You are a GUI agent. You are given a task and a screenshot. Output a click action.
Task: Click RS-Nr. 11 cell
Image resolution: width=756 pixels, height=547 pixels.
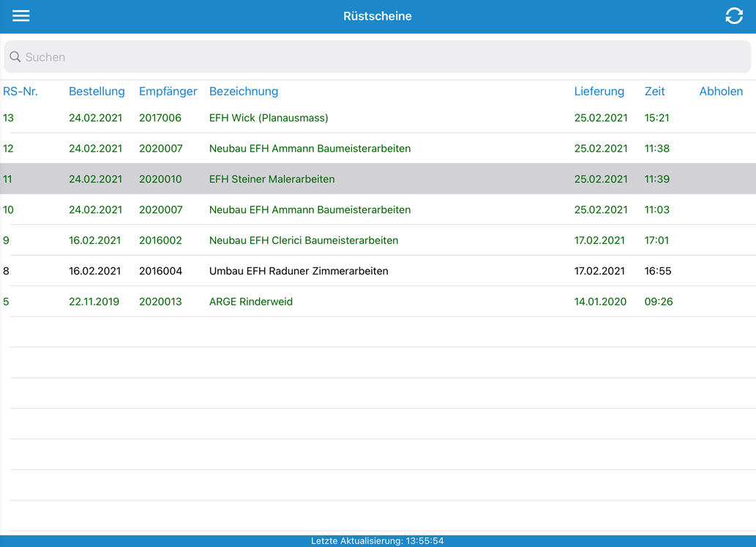click(7, 179)
